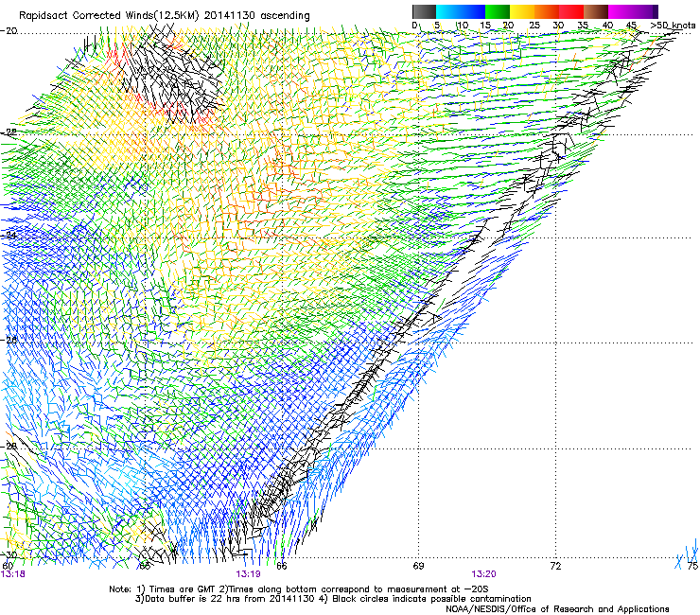Click the title 'Rapidscat Corrected Winds(12.5KM)'
The image size is (700, 615).
click(109, 16)
